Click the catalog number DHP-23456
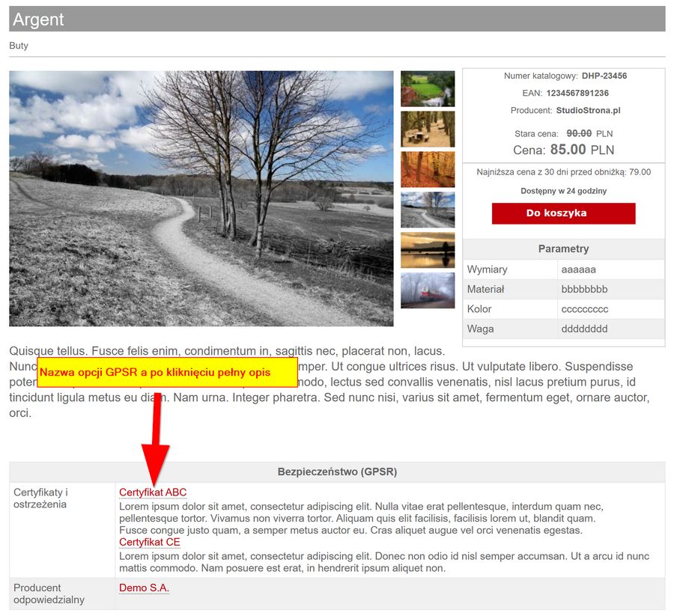Screen dimensions: 674x616 (x=604, y=76)
